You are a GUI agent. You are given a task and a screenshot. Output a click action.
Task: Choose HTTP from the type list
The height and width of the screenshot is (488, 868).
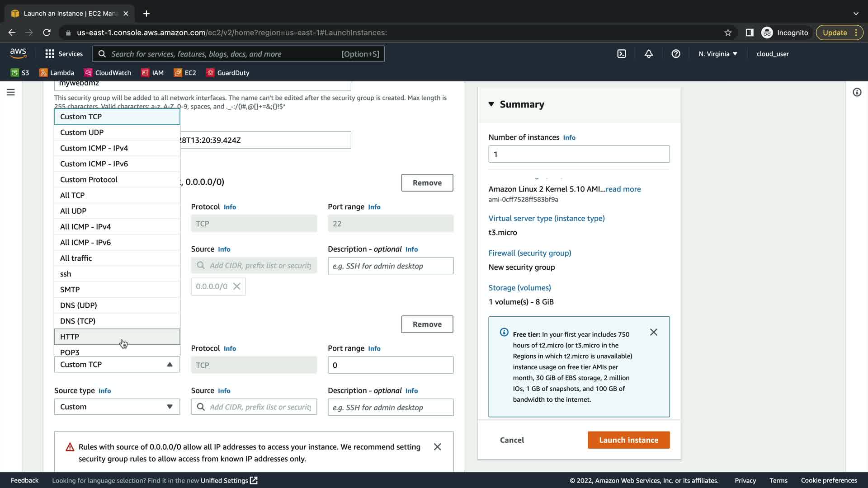coord(70,337)
